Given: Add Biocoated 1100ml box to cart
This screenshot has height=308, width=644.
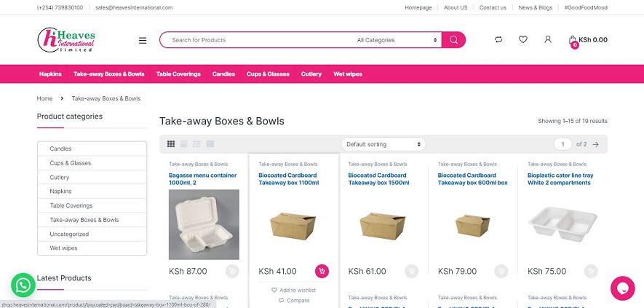Looking at the screenshot, I should click(x=322, y=271).
